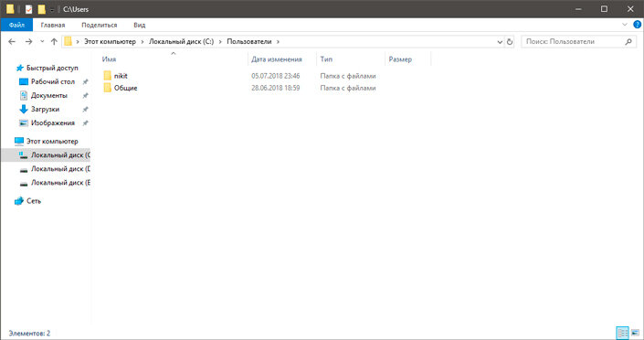Open Explorer help question mark icon
Screen dimensions: 644x340
click(x=637, y=25)
